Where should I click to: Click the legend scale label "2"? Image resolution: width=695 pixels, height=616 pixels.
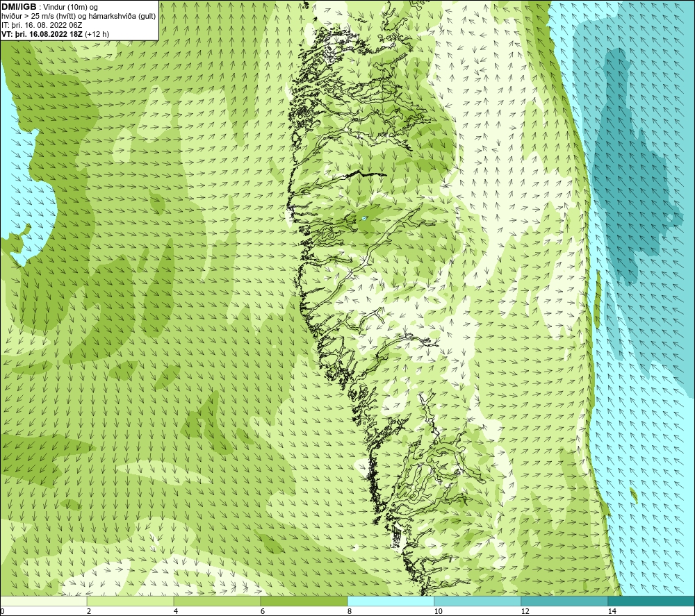tap(89, 611)
